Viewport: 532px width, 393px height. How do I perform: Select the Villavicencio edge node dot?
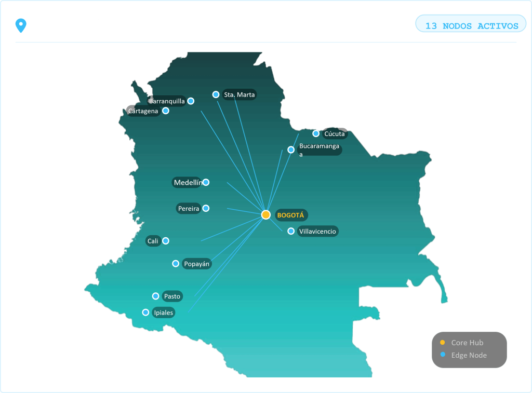(x=291, y=231)
